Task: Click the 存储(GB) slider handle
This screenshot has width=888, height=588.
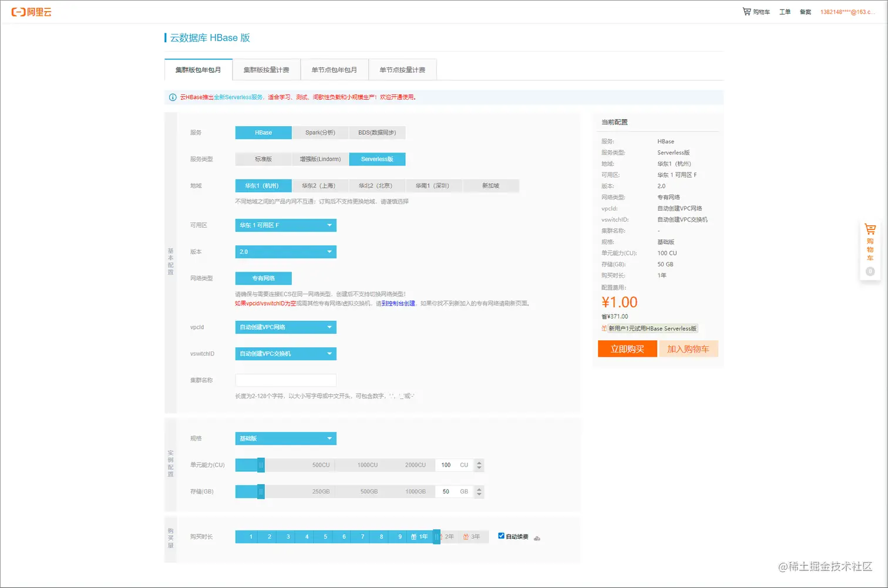Action: point(261,492)
